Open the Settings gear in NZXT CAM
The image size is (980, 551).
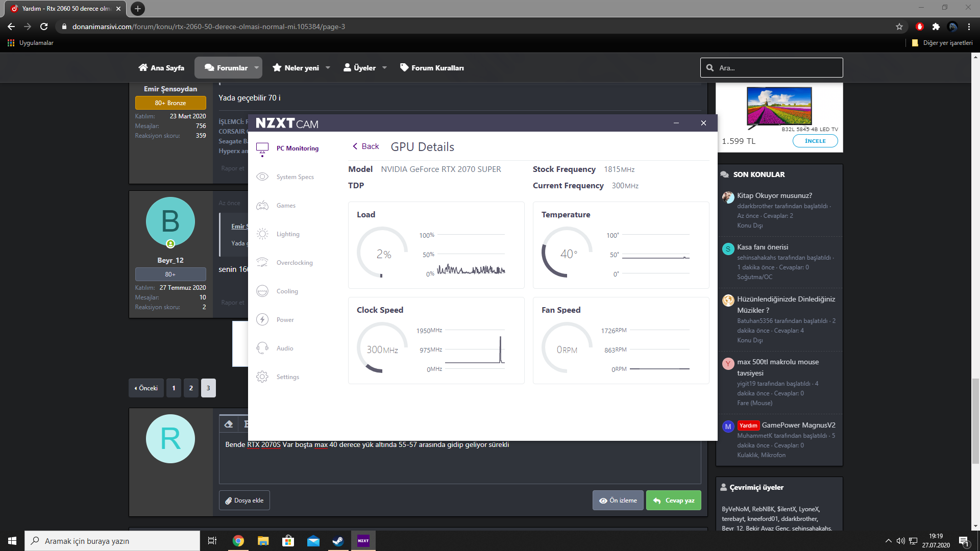(262, 377)
